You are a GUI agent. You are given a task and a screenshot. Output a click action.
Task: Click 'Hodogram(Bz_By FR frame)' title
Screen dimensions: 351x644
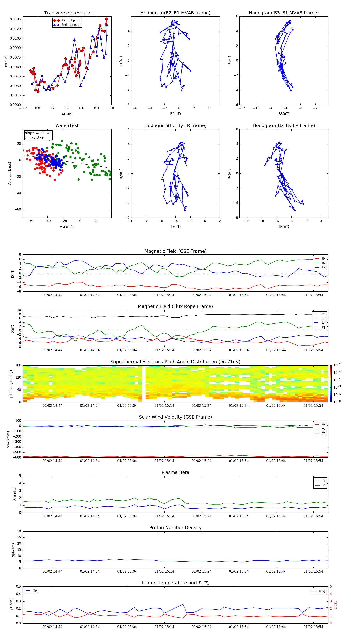(175, 125)
